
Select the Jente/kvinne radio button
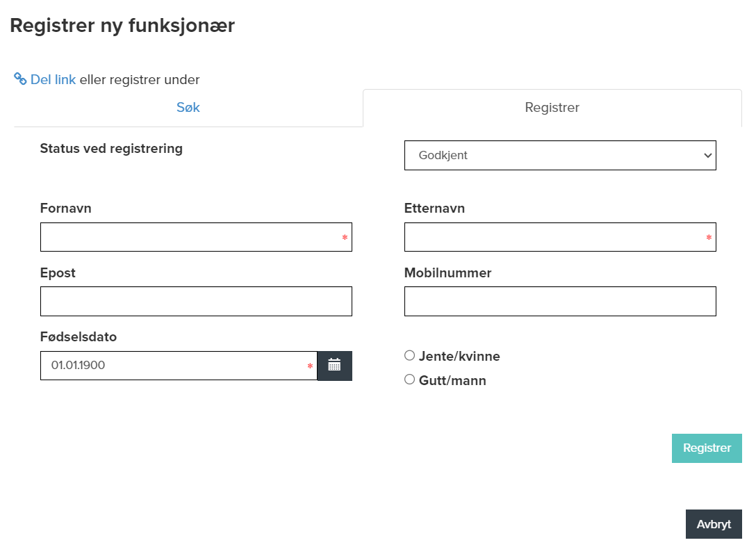tap(409, 355)
